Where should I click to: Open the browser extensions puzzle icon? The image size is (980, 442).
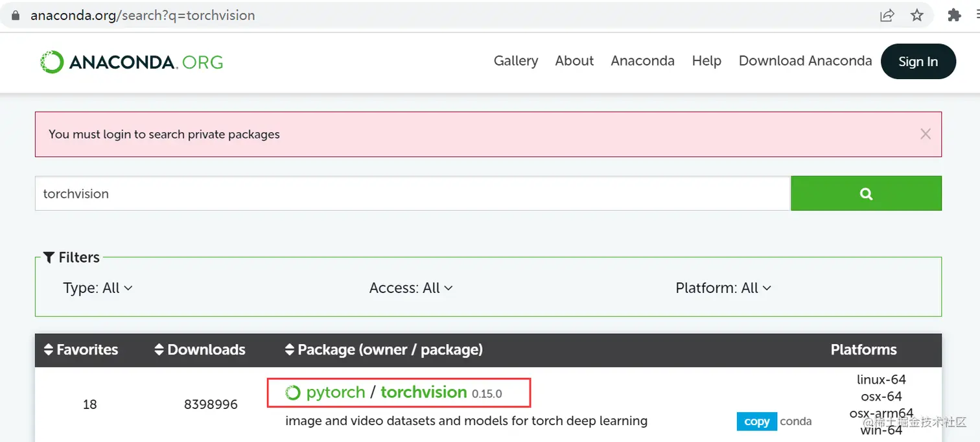point(953,16)
